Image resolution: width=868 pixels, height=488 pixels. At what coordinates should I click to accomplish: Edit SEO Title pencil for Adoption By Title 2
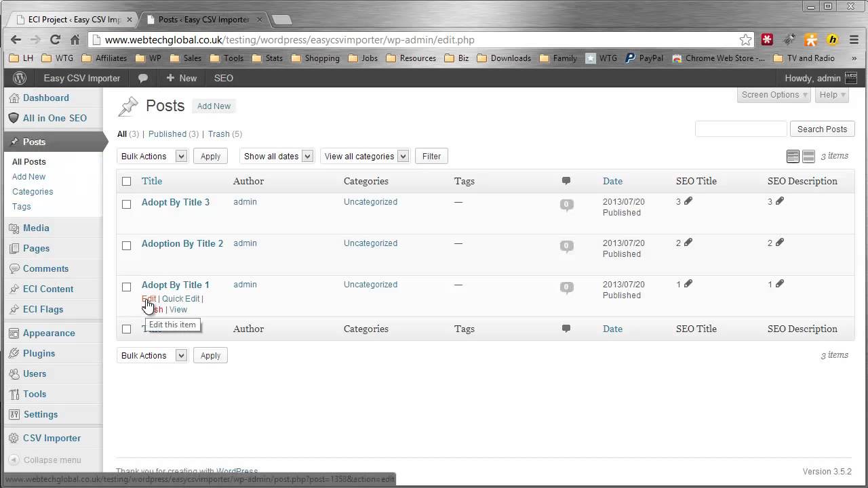688,243
